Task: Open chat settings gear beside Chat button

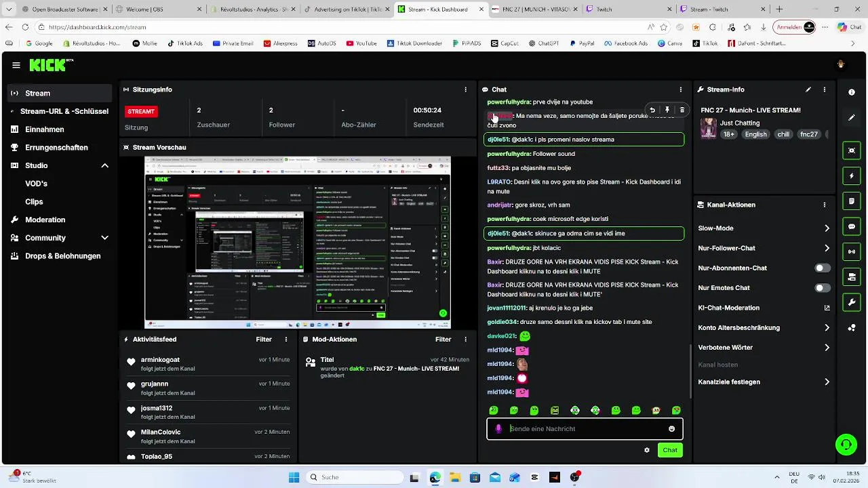Action: (647, 450)
